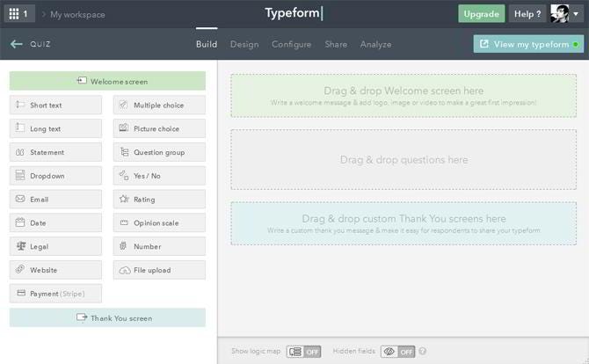This screenshot has height=364, width=589.
Task: Click the Typeform title text
Action: point(292,13)
